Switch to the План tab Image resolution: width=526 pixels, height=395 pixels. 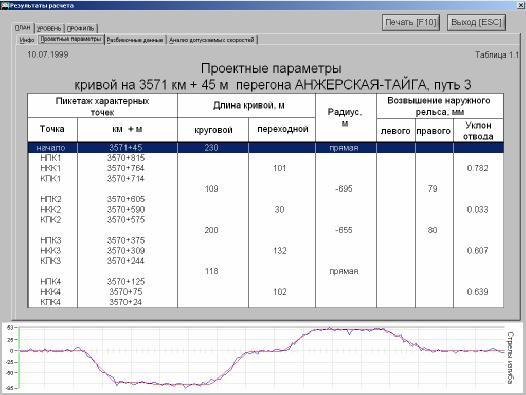[x=23, y=28]
